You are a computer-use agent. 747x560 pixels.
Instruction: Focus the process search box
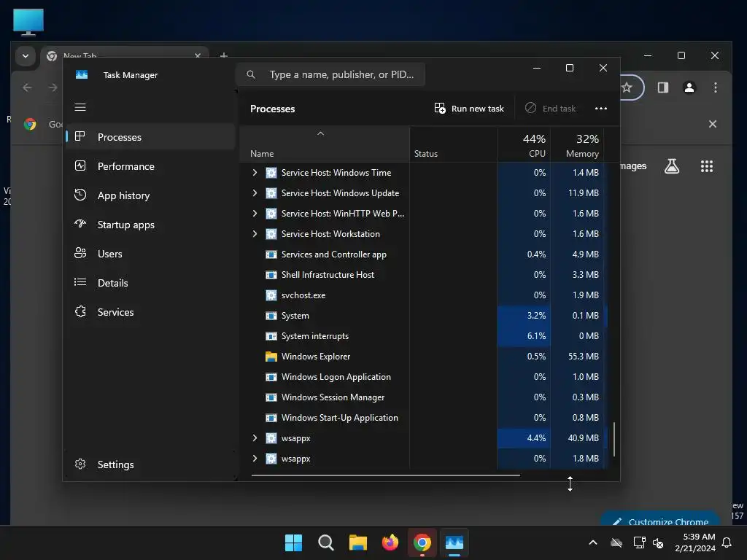point(330,75)
